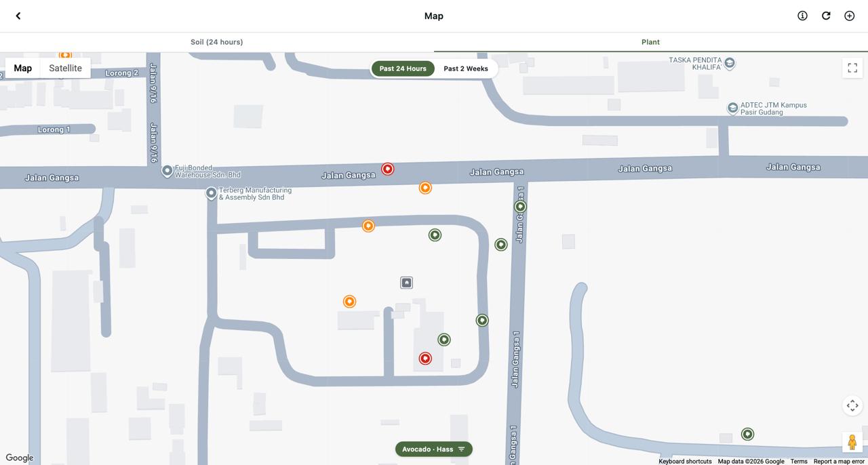Select the Past 24 Hours toggle
The height and width of the screenshot is (465, 868).
click(403, 68)
